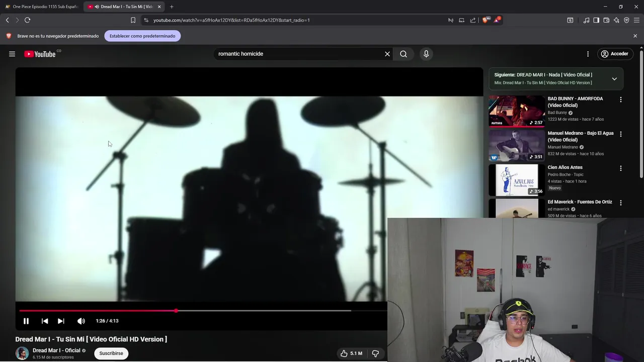This screenshot has width=644, height=362.
Task: Start voice search with microphone icon
Action: [x=426, y=54]
